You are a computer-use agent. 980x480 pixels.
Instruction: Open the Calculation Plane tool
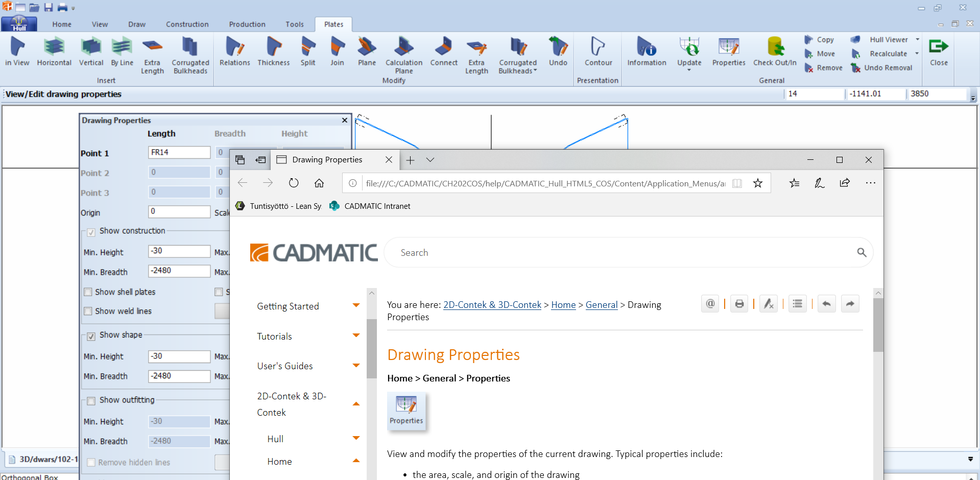click(x=404, y=55)
